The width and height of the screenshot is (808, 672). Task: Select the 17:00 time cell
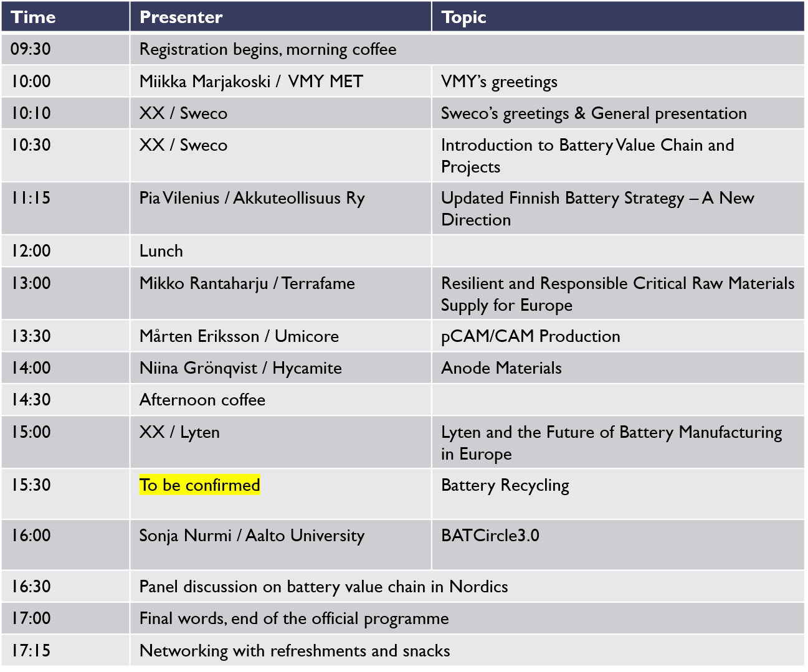point(65,618)
